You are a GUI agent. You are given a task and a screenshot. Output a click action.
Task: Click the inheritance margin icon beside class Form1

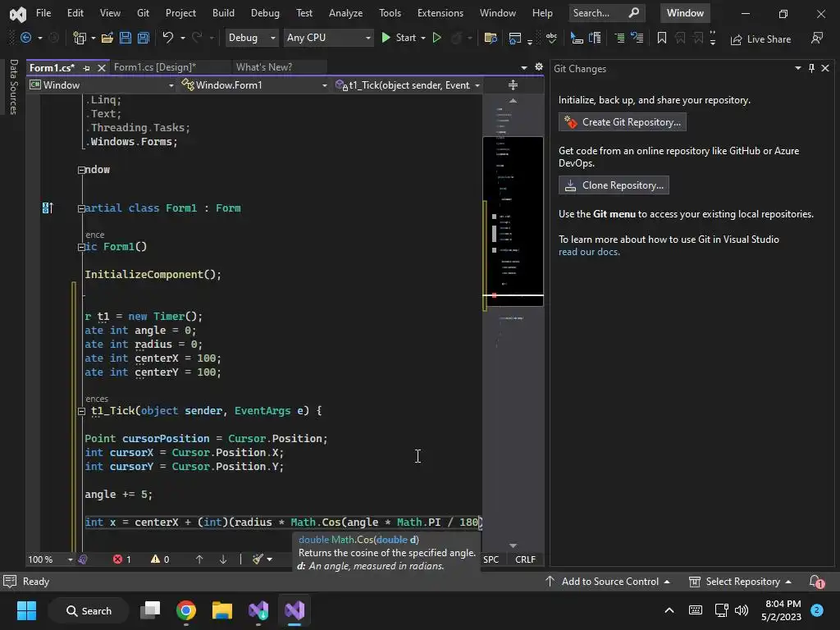coord(47,208)
